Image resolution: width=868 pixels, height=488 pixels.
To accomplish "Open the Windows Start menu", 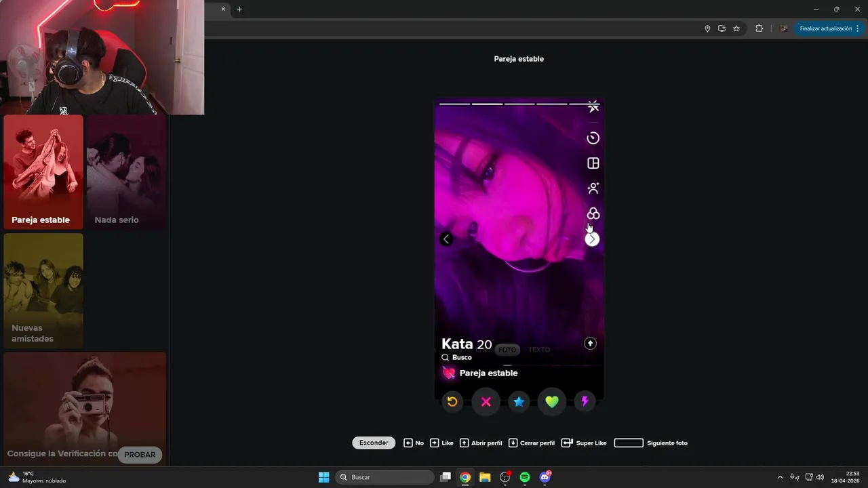I will 324,477.
